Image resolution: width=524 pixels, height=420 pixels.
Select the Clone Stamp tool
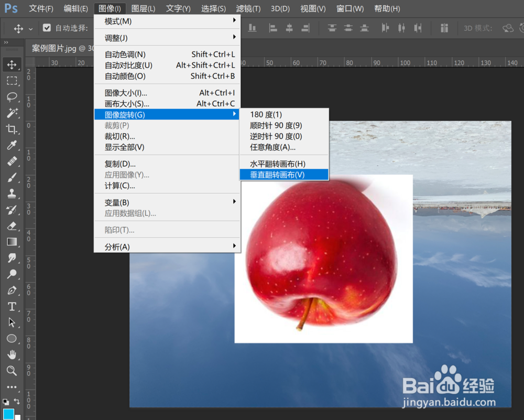12,193
